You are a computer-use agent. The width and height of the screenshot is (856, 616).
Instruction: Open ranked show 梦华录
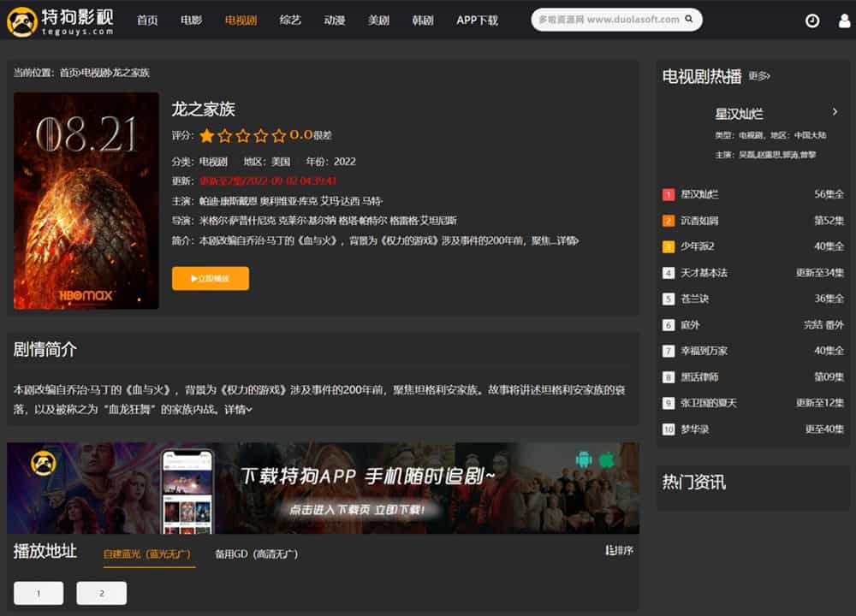click(x=694, y=429)
